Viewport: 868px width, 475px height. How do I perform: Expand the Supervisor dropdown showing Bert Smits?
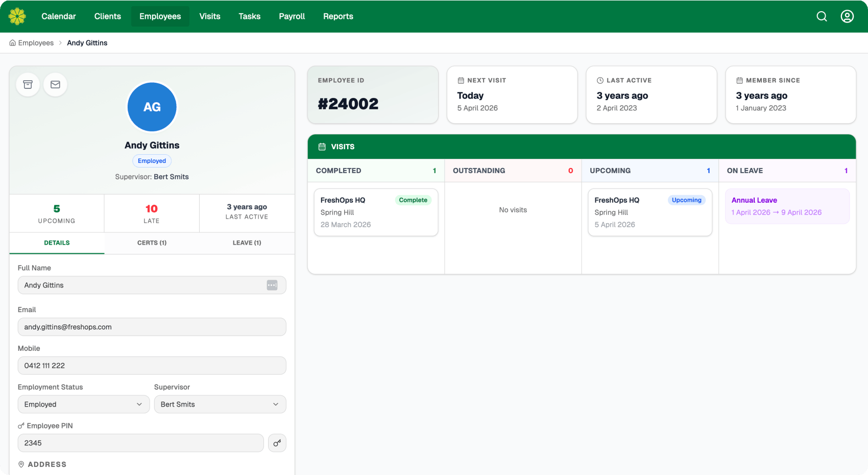220,404
